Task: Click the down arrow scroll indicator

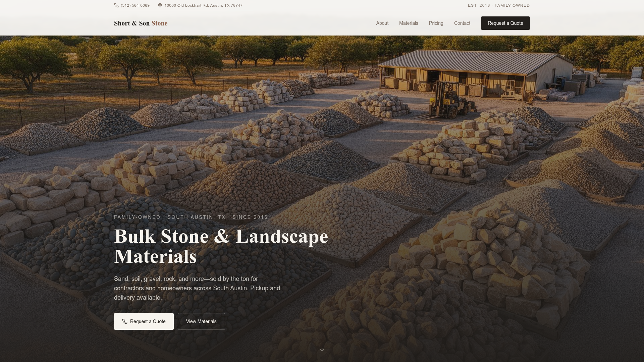Action: coord(322,349)
